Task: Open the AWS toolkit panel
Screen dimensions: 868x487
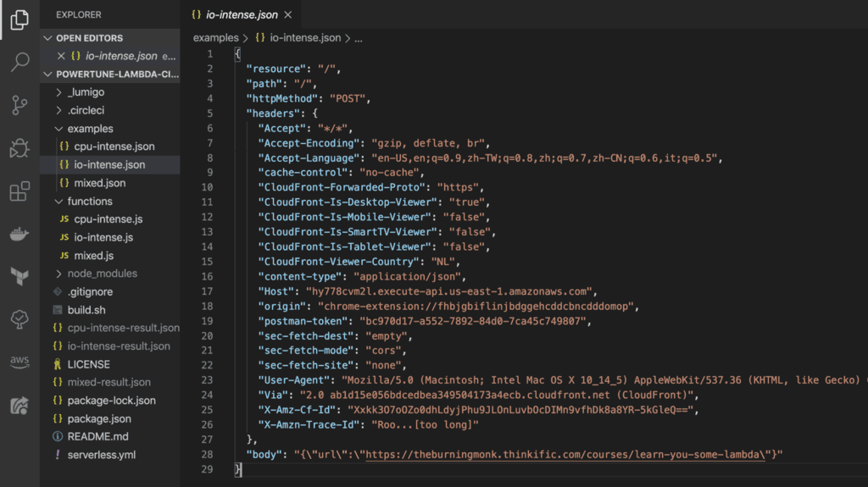Action: click(x=19, y=362)
